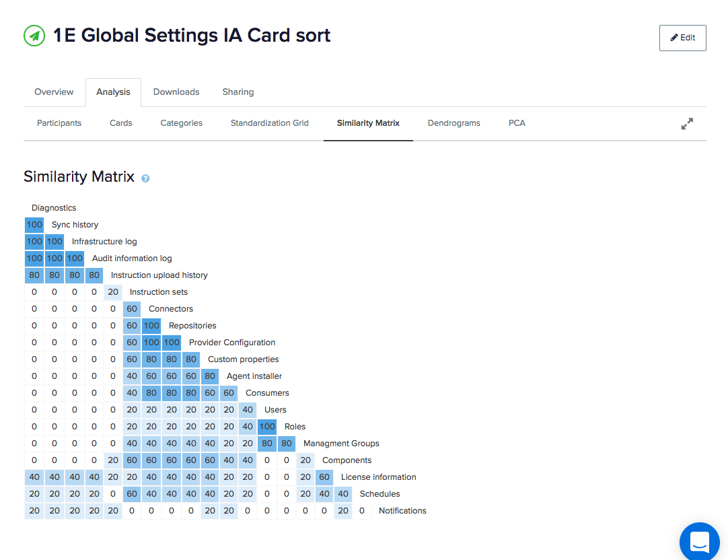Open the Similarity Matrix help icon
The width and height of the screenshot is (728, 560).
(x=145, y=178)
